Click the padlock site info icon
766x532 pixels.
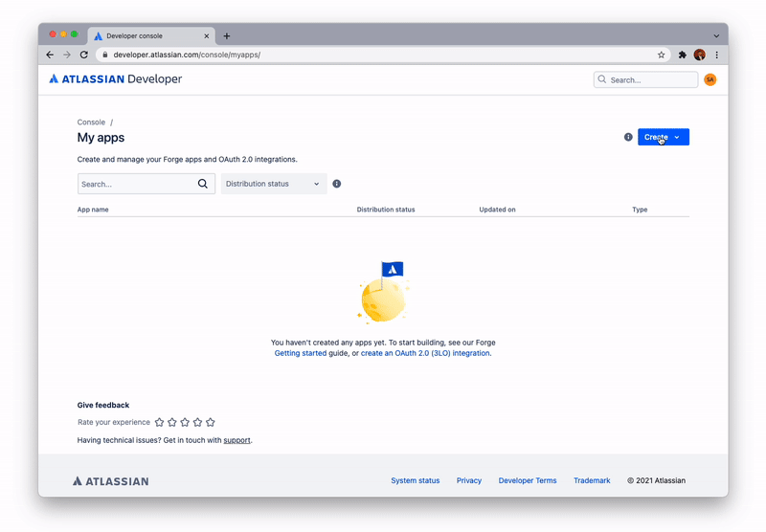pyautogui.click(x=104, y=55)
